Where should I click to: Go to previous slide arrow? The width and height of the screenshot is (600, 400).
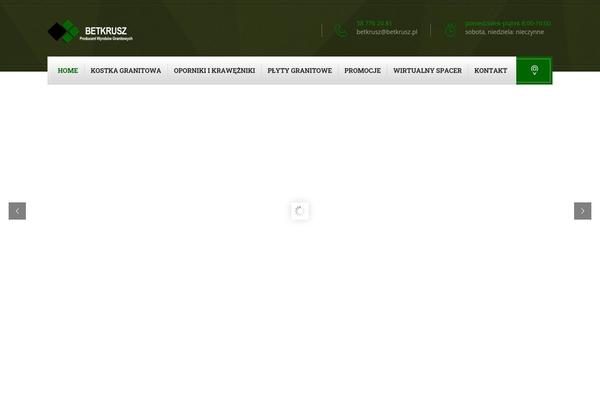pos(17,211)
